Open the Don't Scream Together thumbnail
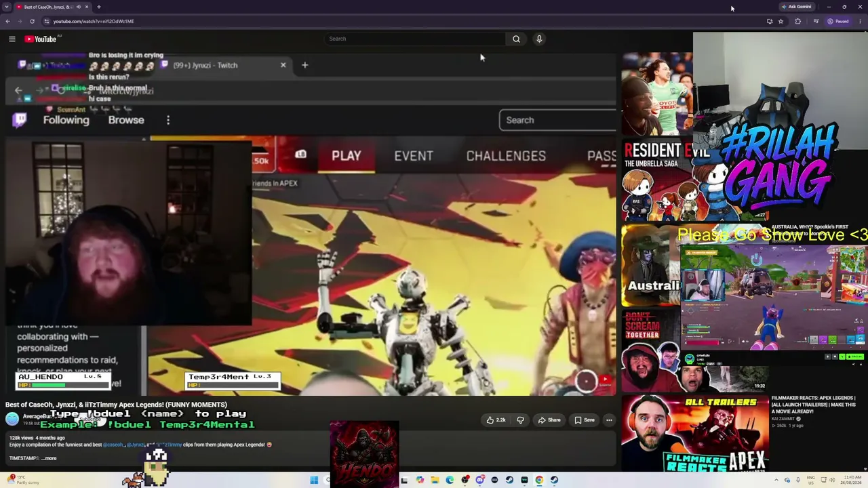This screenshot has height=488, width=868. click(x=694, y=351)
